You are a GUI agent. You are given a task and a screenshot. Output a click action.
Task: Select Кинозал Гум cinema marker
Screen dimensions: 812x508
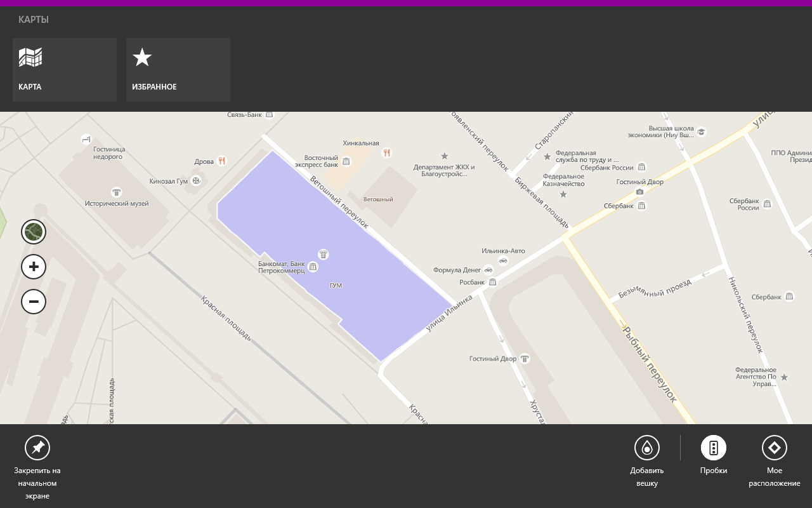point(196,181)
